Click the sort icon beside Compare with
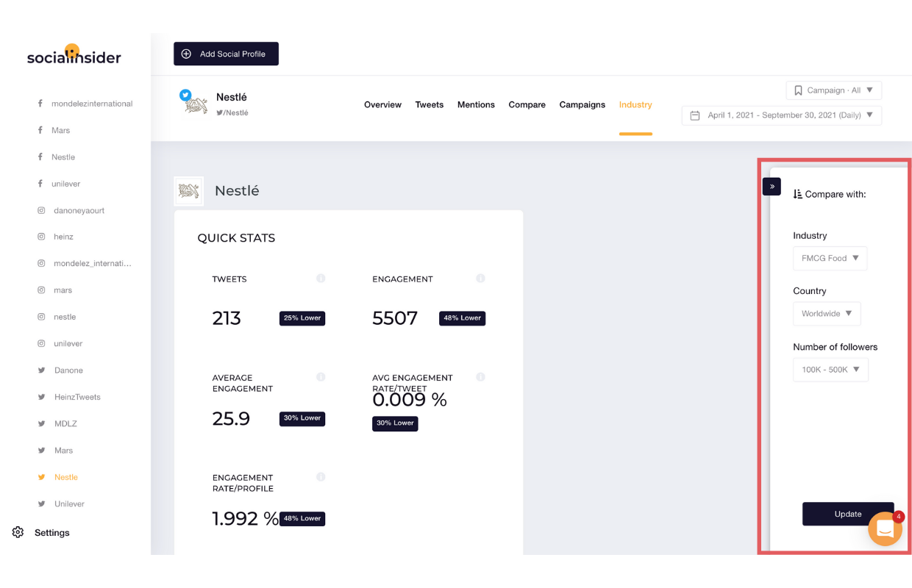Viewport: 912px width, 588px height. click(798, 195)
